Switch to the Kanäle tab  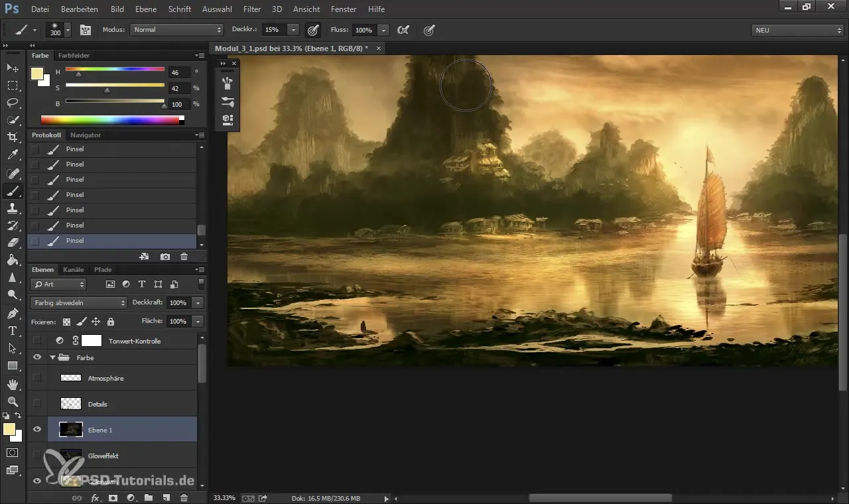pyautogui.click(x=74, y=269)
